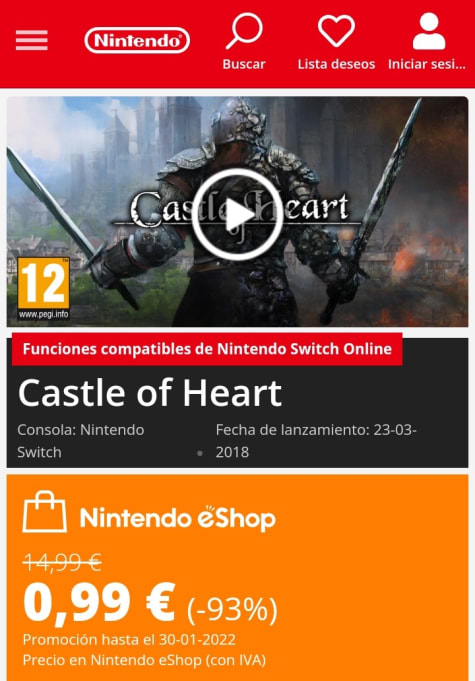The height and width of the screenshot is (681, 475).
Task: Select the Buscar label
Action: (x=244, y=64)
